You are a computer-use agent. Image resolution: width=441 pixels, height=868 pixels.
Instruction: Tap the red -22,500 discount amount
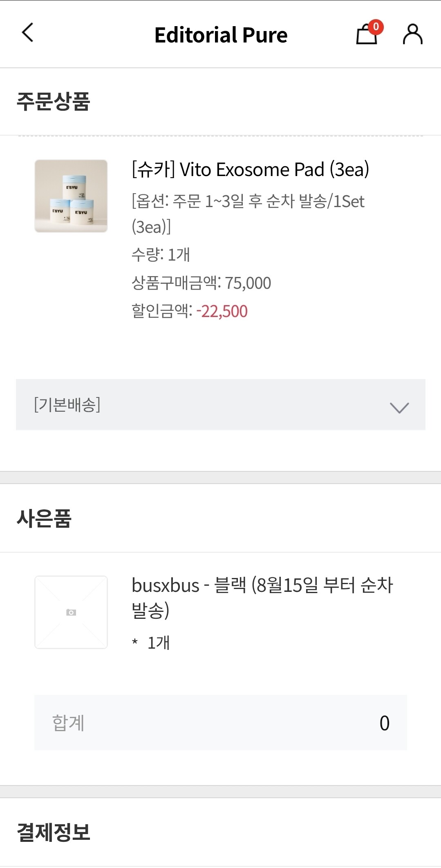click(x=222, y=311)
